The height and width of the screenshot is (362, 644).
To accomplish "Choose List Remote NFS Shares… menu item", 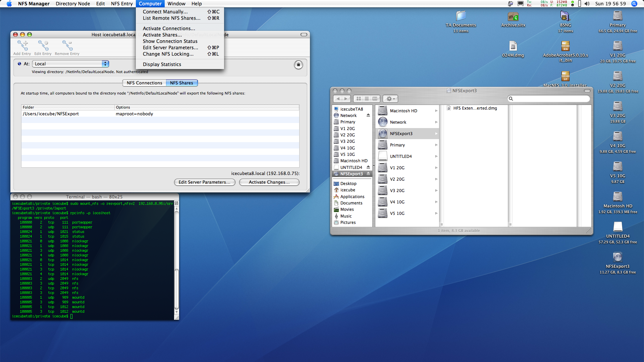I will [x=180, y=18].
